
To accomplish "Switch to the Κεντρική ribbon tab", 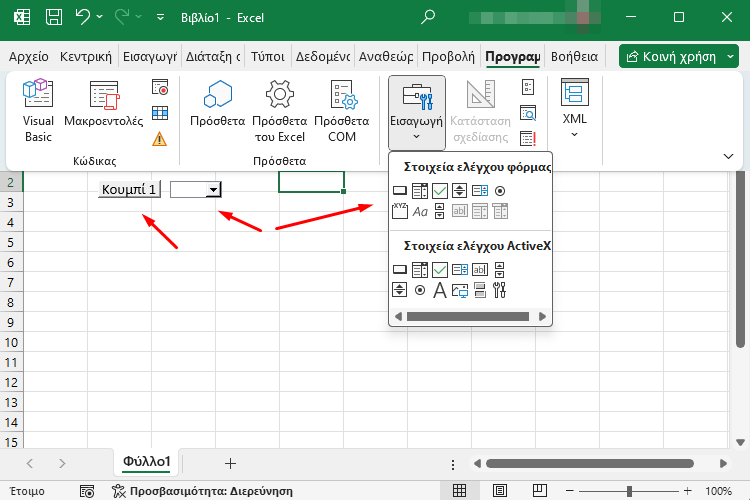I will (86, 56).
